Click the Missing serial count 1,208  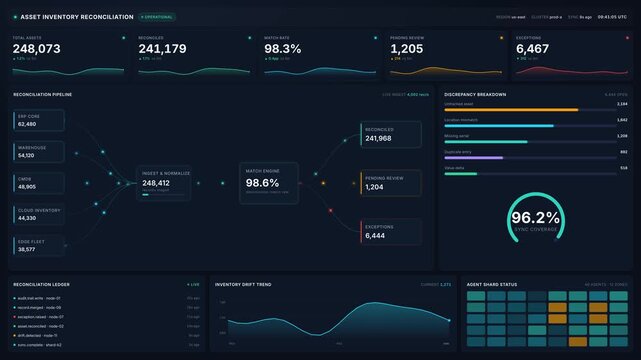point(622,136)
